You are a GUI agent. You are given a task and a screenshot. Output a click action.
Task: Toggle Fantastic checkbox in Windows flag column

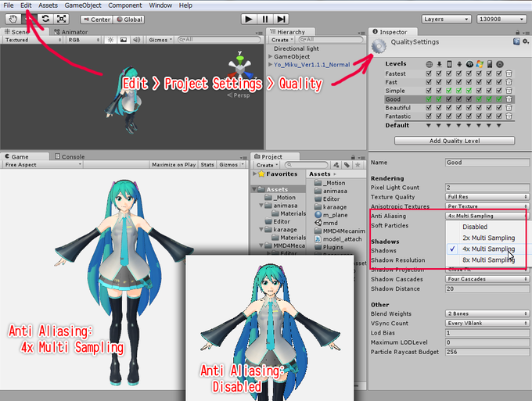tap(479, 116)
